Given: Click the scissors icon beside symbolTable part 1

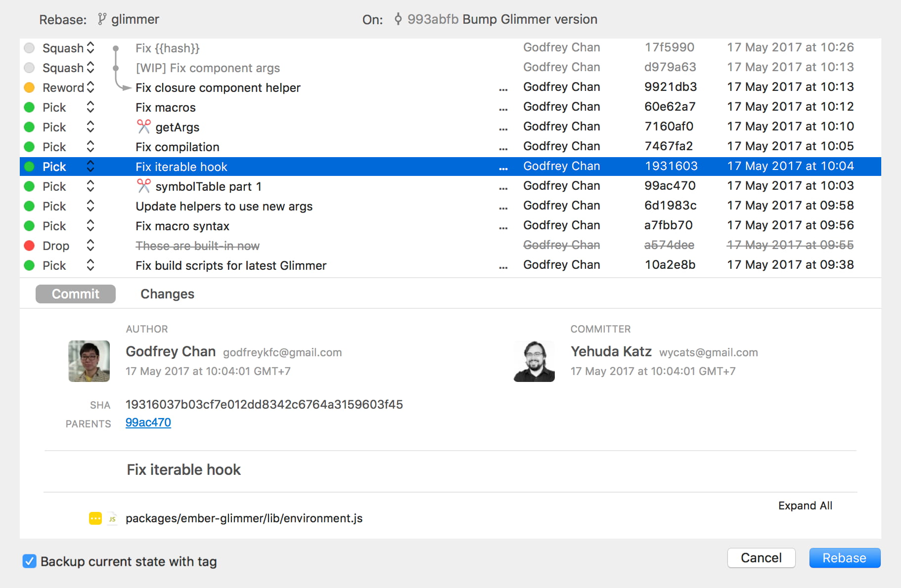Looking at the screenshot, I should pyautogui.click(x=143, y=186).
